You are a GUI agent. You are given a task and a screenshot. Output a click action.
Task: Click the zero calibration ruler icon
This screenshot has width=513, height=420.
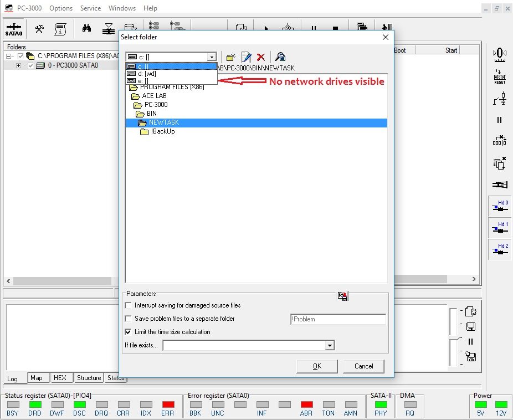500,55
